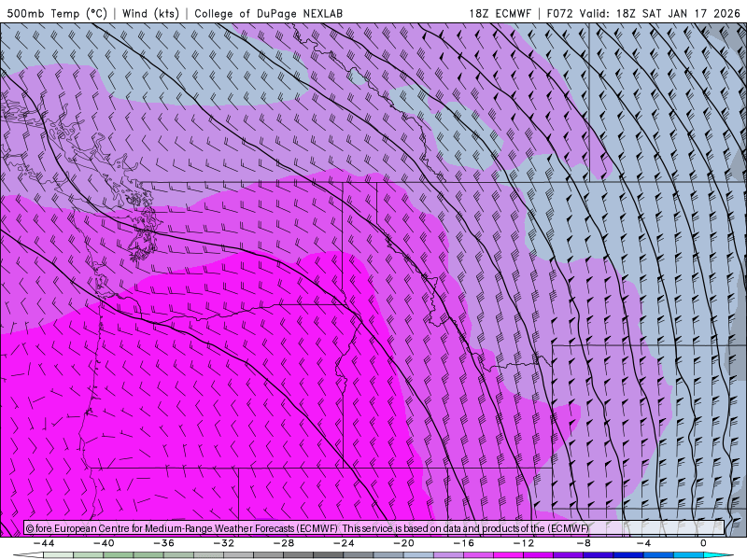Click the 0 color scale label
The width and height of the screenshot is (747, 560).
(x=703, y=543)
